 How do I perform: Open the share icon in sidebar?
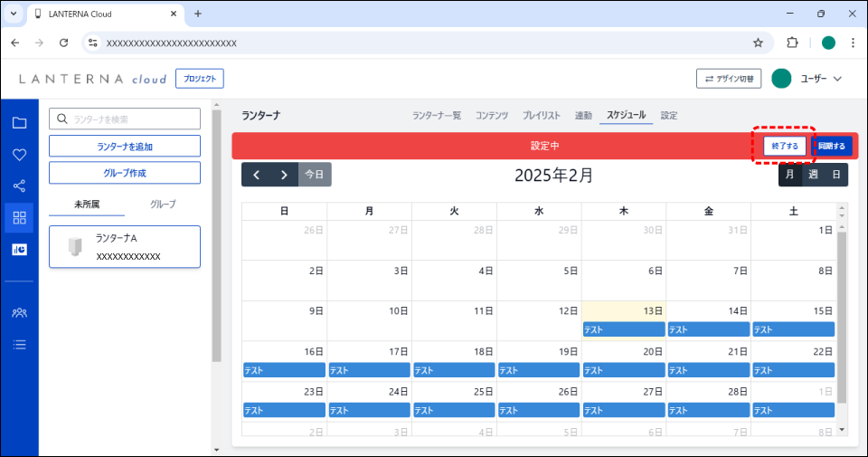click(x=19, y=186)
